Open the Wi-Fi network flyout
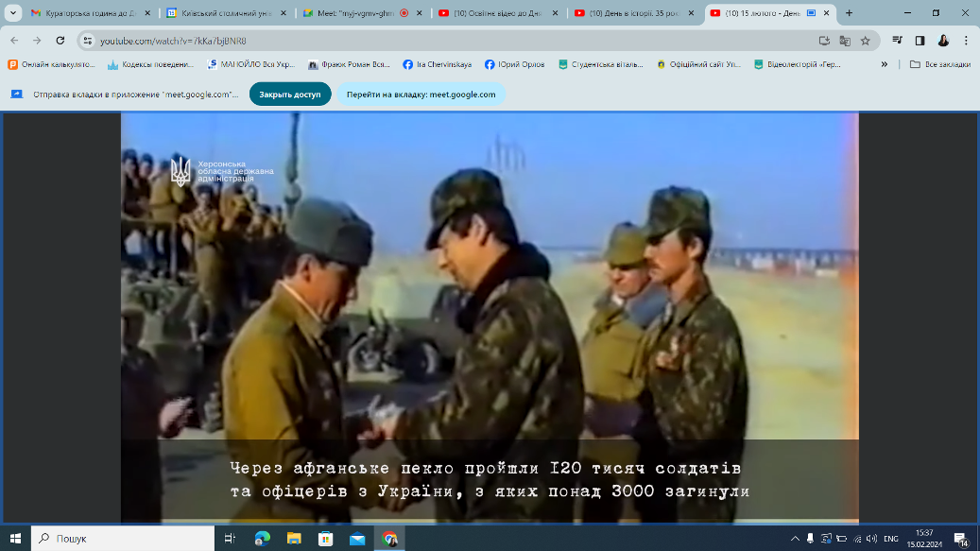The image size is (980, 551). [x=857, y=538]
